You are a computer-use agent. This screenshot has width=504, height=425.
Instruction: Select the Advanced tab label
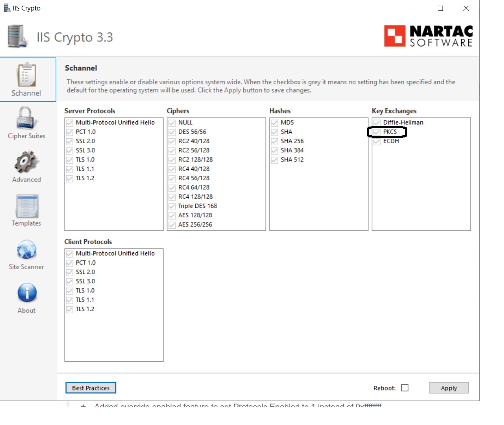point(27,179)
